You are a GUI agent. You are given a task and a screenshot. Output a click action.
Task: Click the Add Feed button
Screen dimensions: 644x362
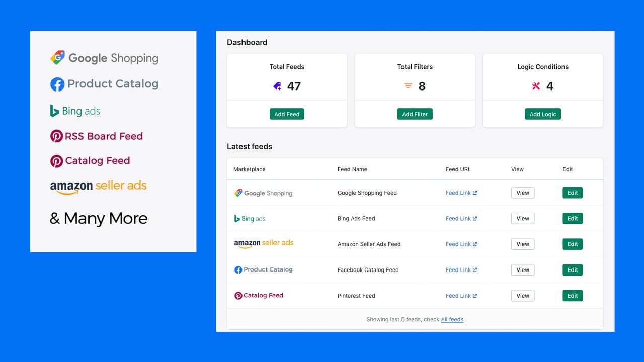pyautogui.click(x=287, y=114)
